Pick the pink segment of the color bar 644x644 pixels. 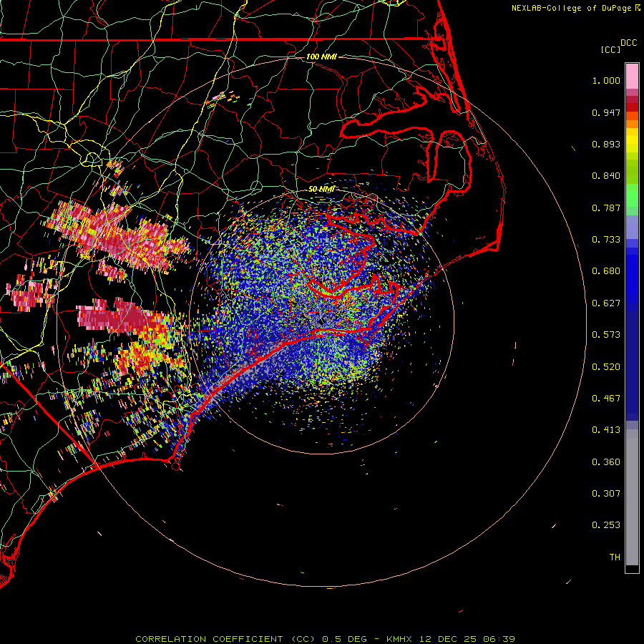(632, 77)
